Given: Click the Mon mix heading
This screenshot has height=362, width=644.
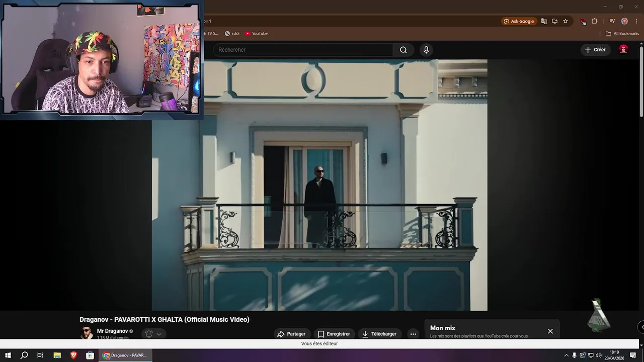Looking at the screenshot, I should pyautogui.click(x=443, y=328).
